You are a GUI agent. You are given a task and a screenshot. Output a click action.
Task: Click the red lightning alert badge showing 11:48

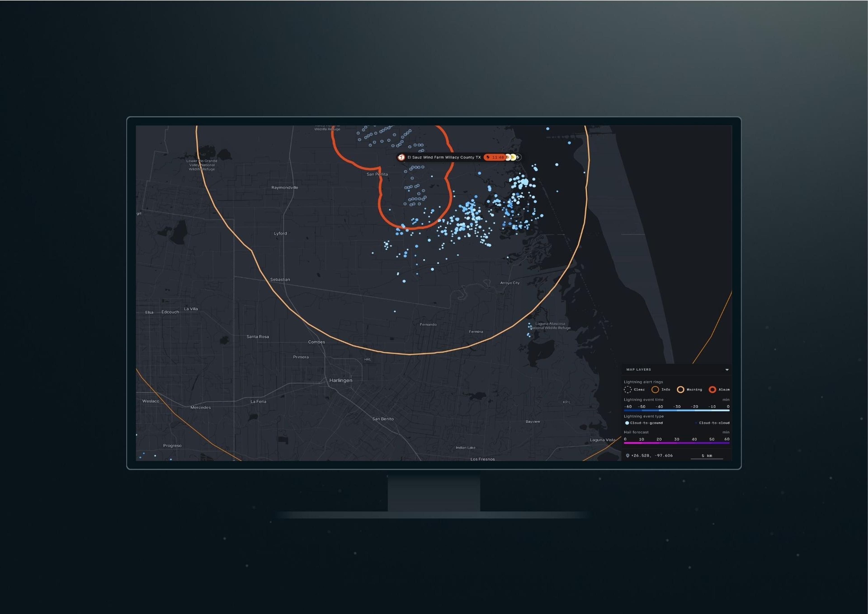tap(496, 157)
